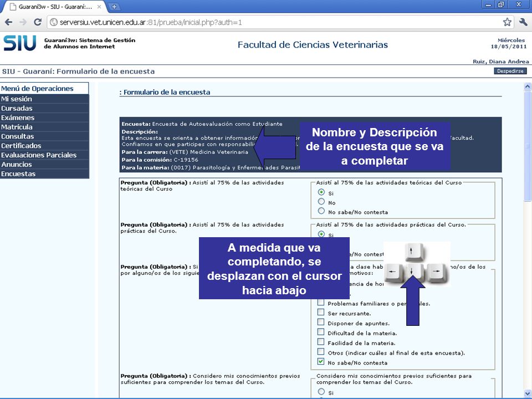Open the Anuncios menu item
The image size is (532, 399).
click(x=44, y=164)
